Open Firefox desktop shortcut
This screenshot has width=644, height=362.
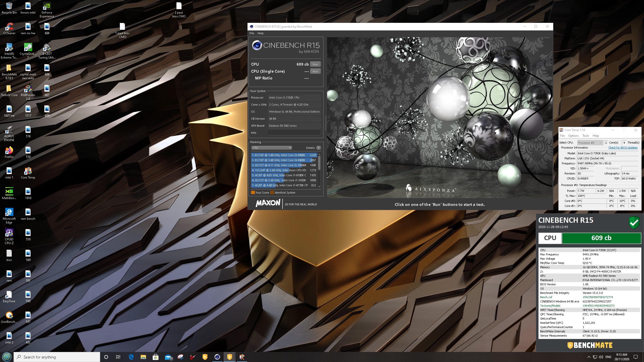pos(9,152)
